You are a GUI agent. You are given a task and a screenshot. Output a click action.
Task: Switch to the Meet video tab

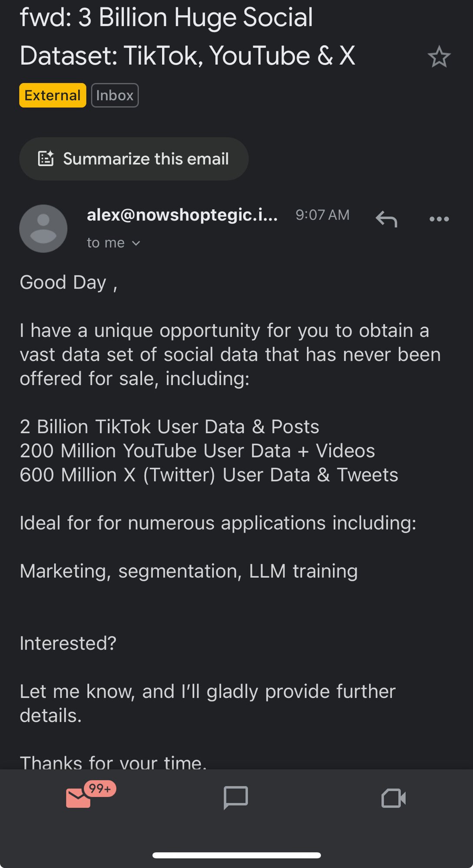point(394,798)
